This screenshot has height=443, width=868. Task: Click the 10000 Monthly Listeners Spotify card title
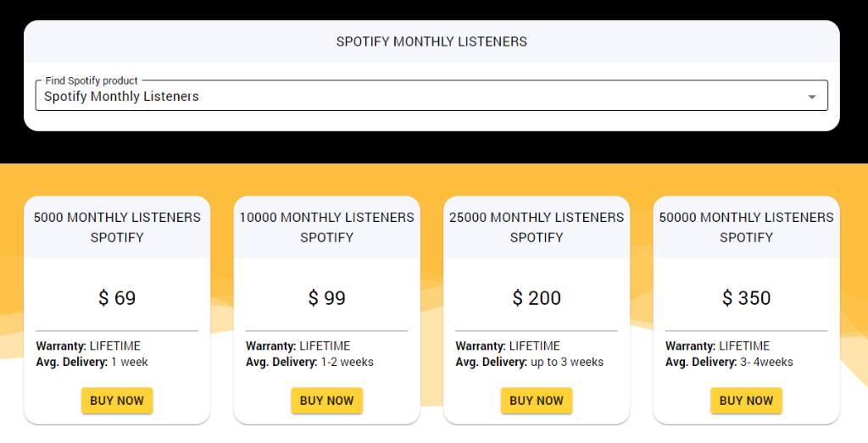tap(326, 227)
